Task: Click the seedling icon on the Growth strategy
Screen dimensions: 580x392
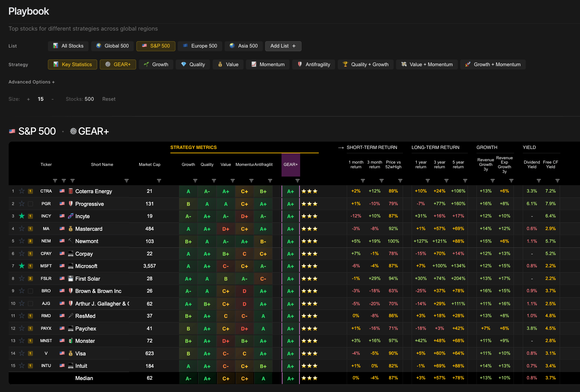Action: (146, 64)
